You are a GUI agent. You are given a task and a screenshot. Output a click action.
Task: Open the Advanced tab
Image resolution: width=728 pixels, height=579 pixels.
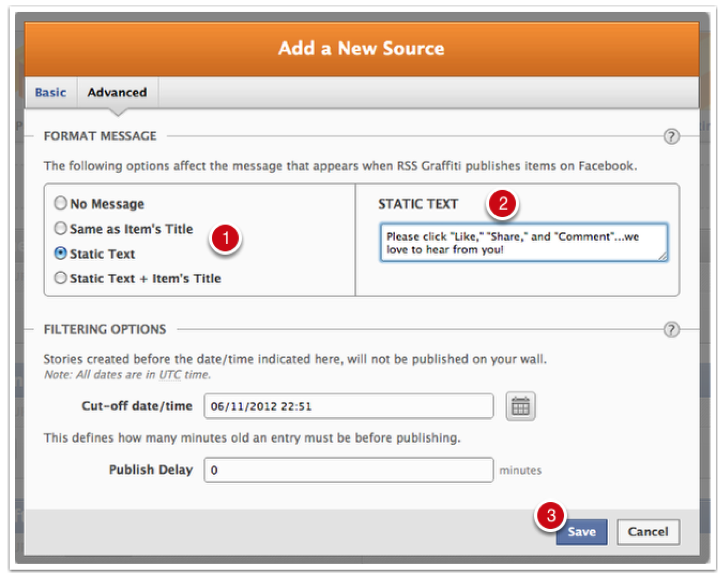pyautogui.click(x=117, y=92)
